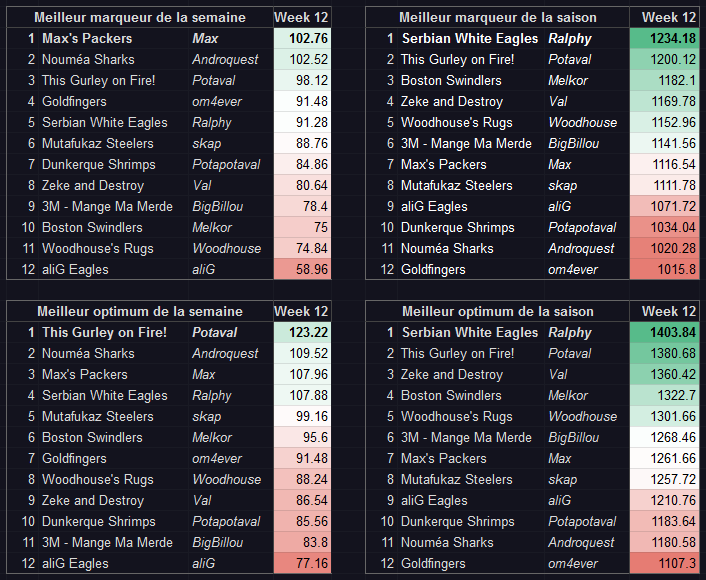706x580 pixels.
Task: Select the 1403.84 season optimum cell
Action: 664,333
